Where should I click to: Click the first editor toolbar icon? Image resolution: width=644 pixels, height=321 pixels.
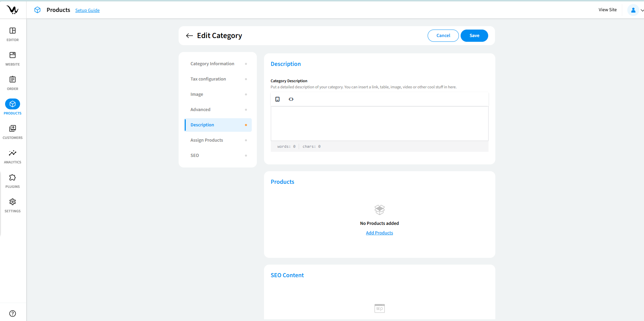click(278, 99)
